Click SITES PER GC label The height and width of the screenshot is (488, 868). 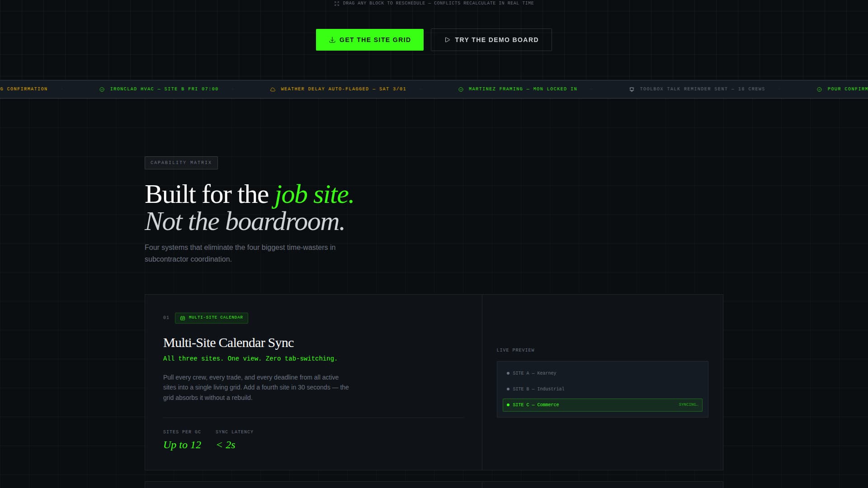182,432
